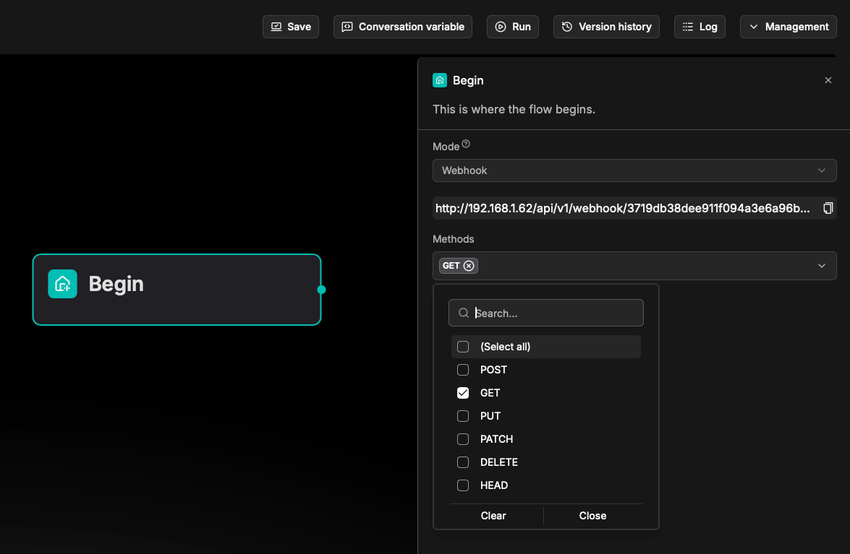The height and width of the screenshot is (554, 850).
Task: Focus the Search field in methods list
Action: click(x=555, y=313)
